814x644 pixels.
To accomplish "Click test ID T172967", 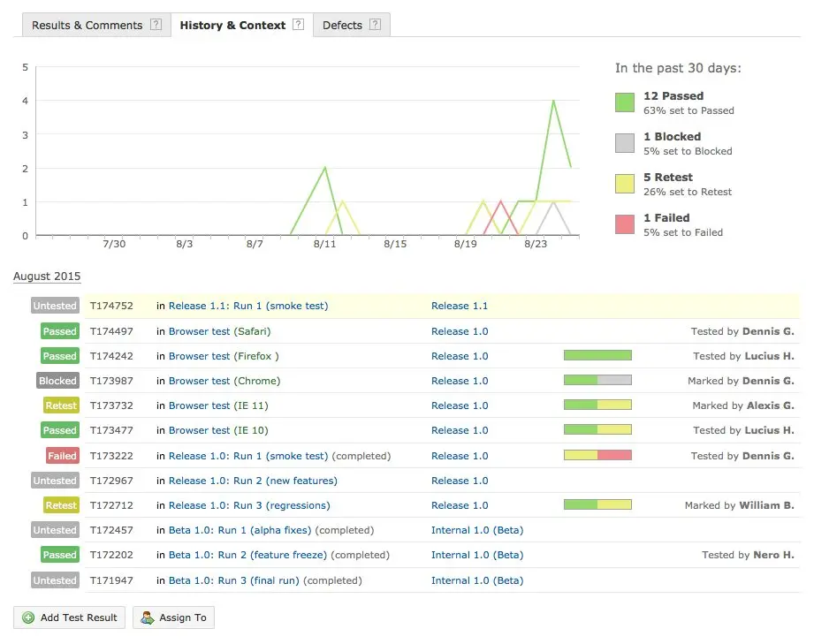I will point(111,481).
